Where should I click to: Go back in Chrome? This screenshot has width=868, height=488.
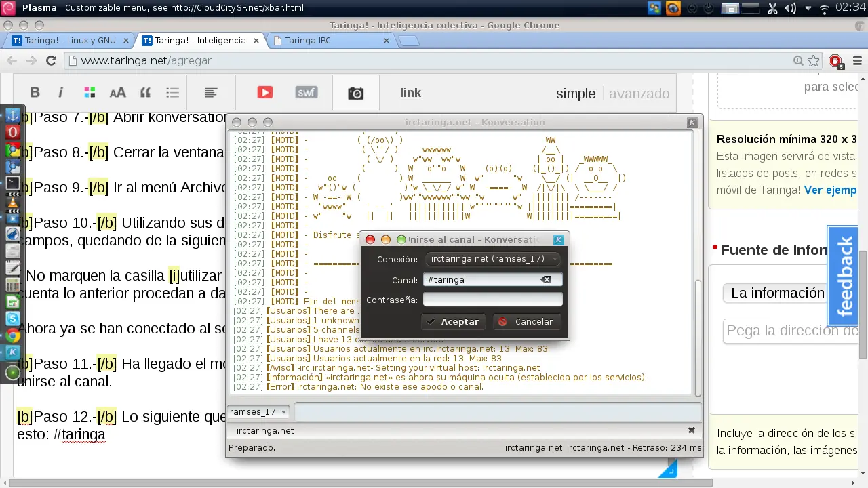coord(12,60)
